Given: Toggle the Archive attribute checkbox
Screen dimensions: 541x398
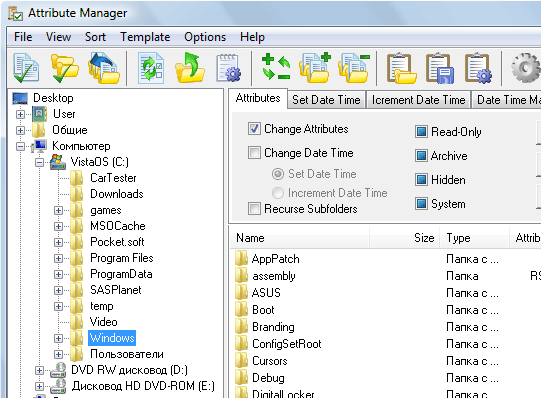Looking at the screenshot, I should [x=421, y=156].
